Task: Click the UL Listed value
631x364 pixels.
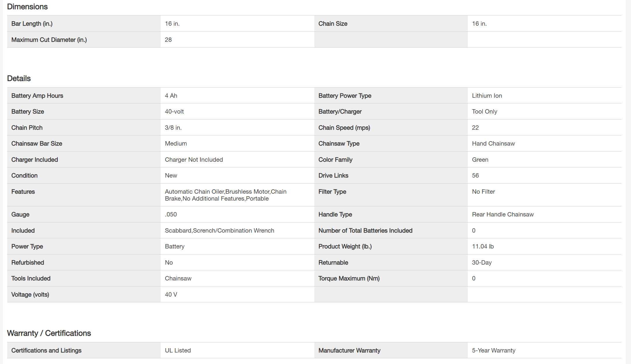Action: [x=178, y=350]
